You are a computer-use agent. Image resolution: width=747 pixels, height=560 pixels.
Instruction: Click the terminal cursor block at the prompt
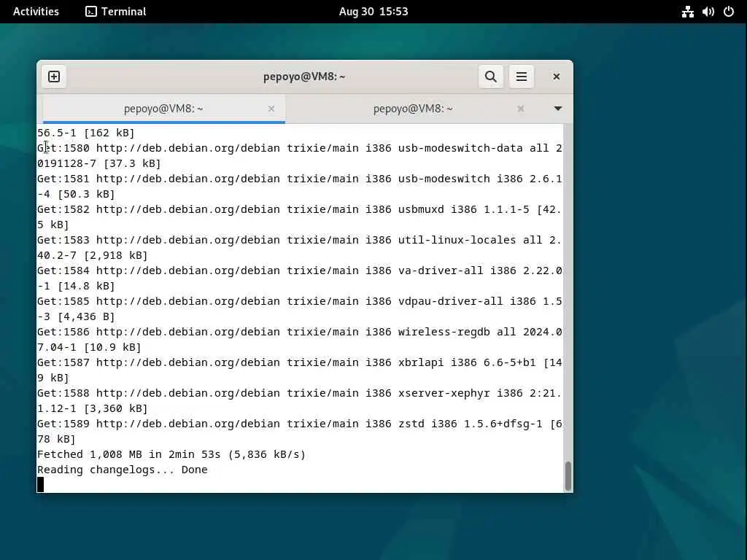(41, 485)
